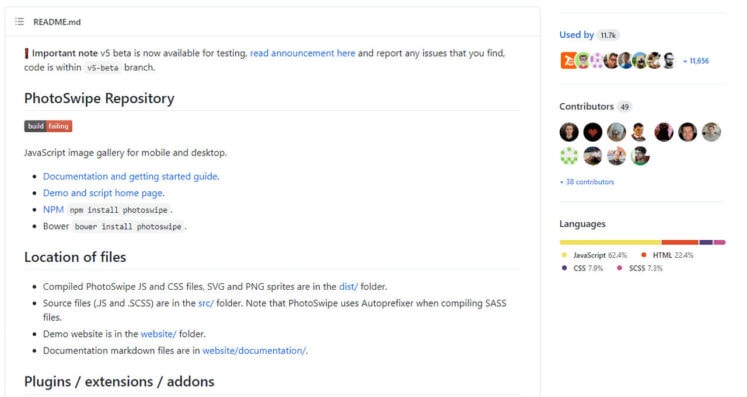The image size is (747, 397).
Task: Open the src/ folder link
Action: pos(206,303)
